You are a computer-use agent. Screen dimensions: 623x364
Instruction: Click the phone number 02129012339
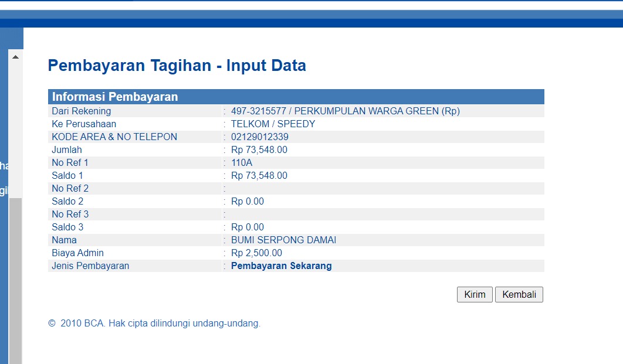point(259,137)
